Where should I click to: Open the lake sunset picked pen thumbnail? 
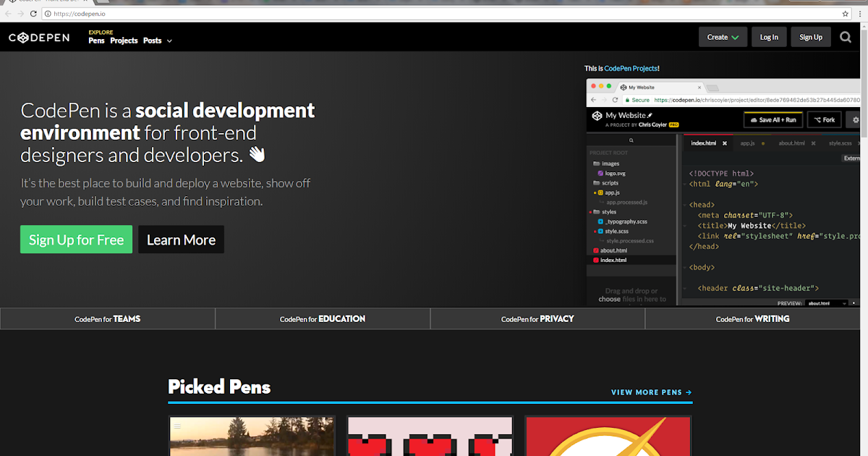(x=252, y=436)
